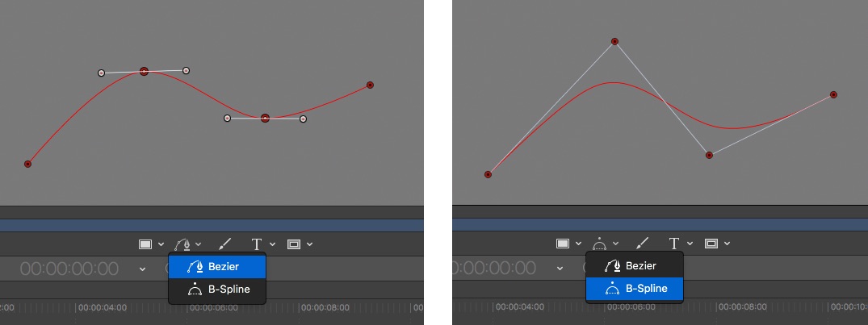868x325 pixels.
Task: Expand the mask tool chevron in left toolbar
Action: point(309,244)
